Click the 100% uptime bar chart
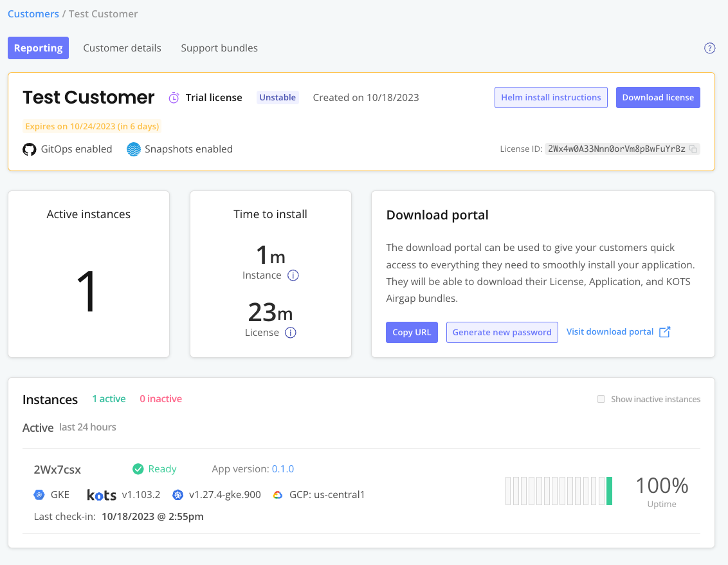The image size is (728, 565). point(558,490)
